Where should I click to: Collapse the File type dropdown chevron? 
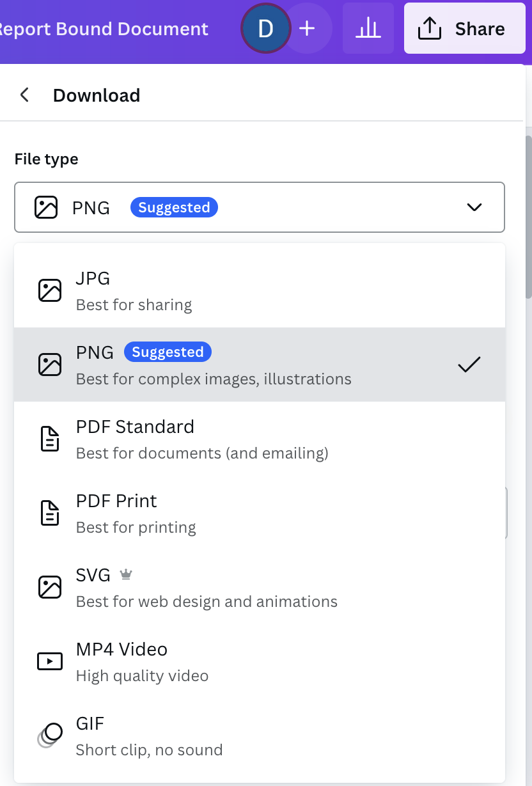474,207
